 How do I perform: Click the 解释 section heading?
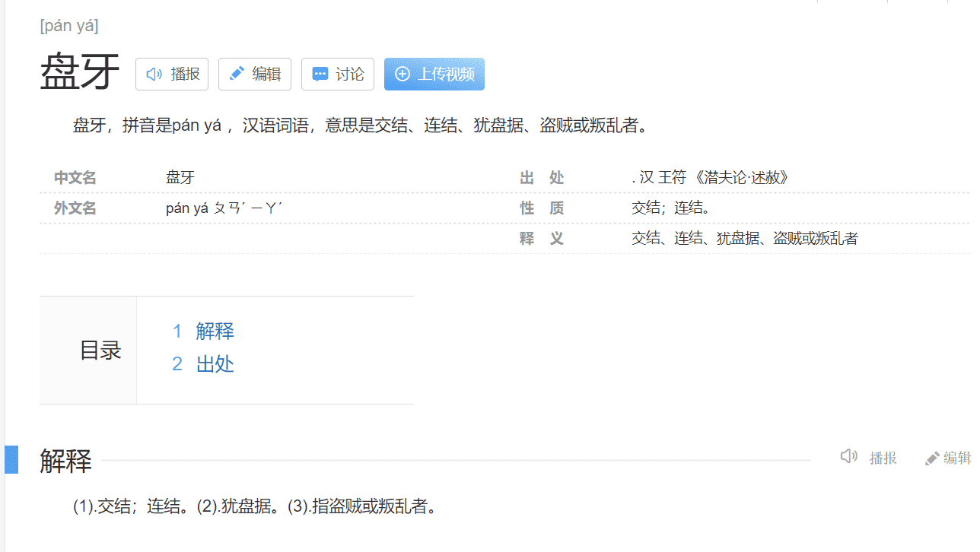click(x=65, y=461)
